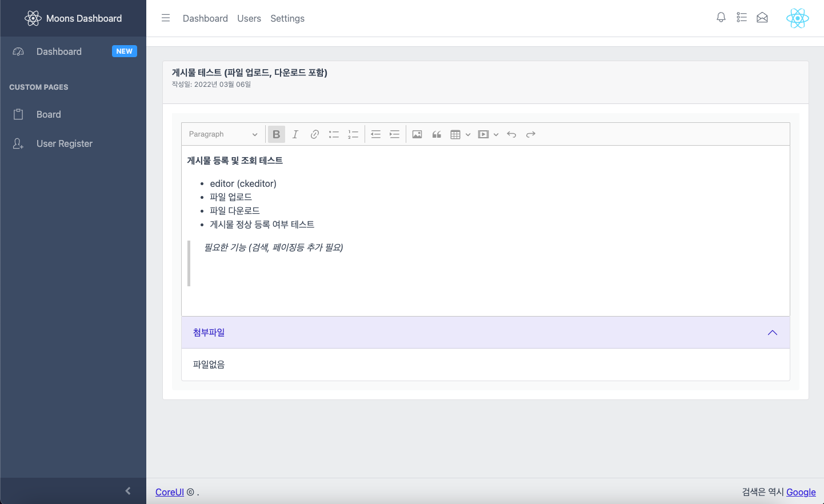Image resolution: width=824 pixels, height=504 pixels.
Task: Open the envelope mail icon in the header
Action: coord(762,17)
